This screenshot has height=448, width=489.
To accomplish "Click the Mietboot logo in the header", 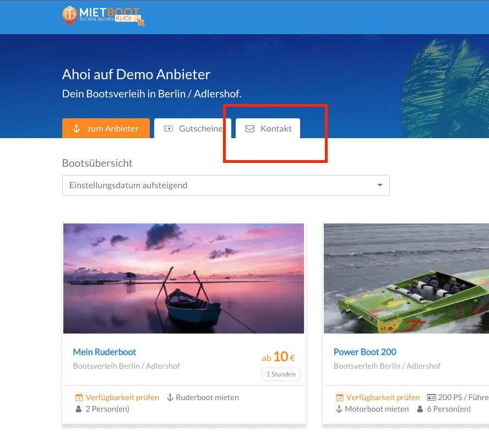I will (103, 16).
